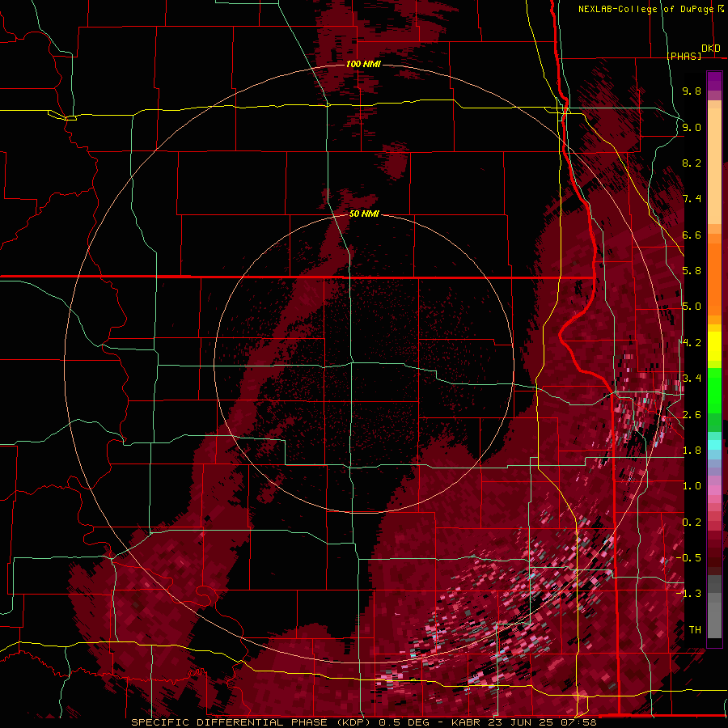The width and height of the screenshot is (728, 728).
Task: Select the 1.0 value on the scale
Action: 692,486
